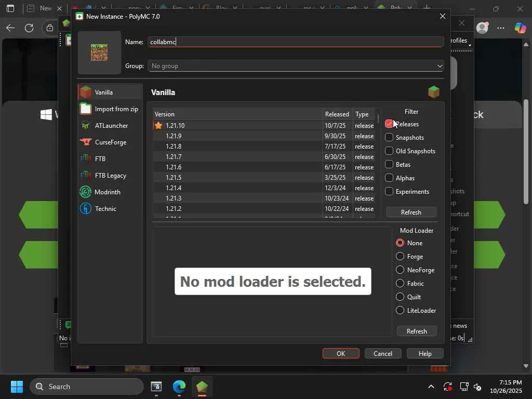Select Quilt mod loader

pyautogui.click(x=401, y=297)
